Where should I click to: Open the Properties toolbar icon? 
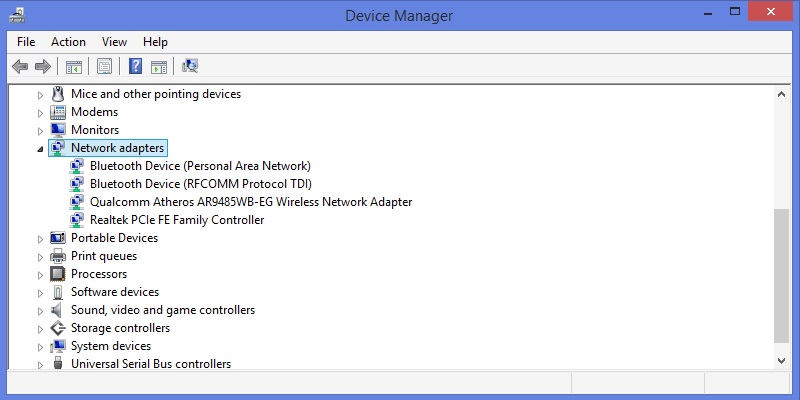click(105, 66)
